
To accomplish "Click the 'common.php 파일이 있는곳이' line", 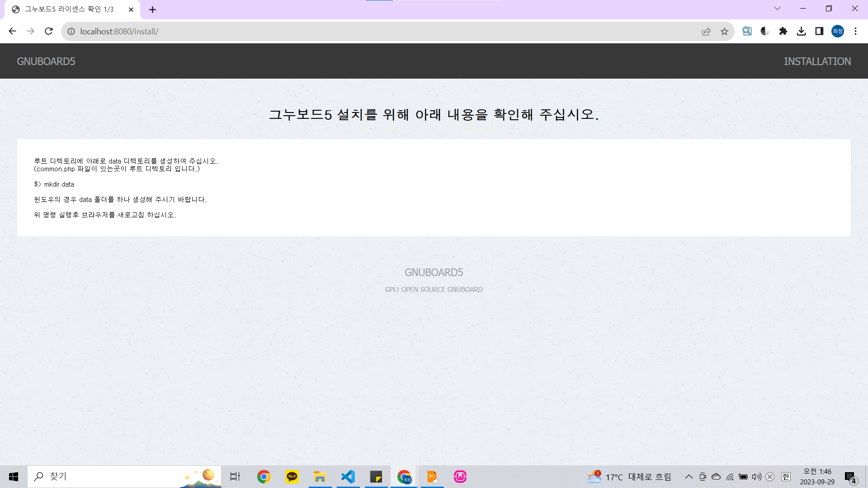I will tap(117, 169).
